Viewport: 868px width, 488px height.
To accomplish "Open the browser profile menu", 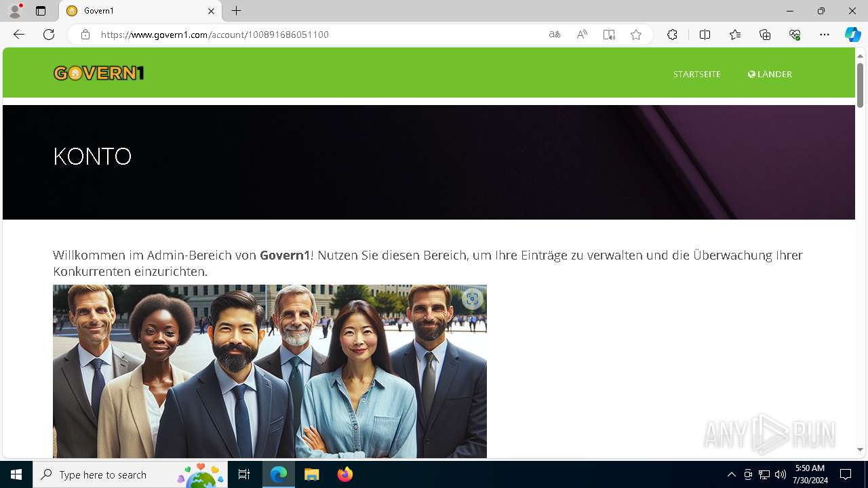I will coord(15,11).
